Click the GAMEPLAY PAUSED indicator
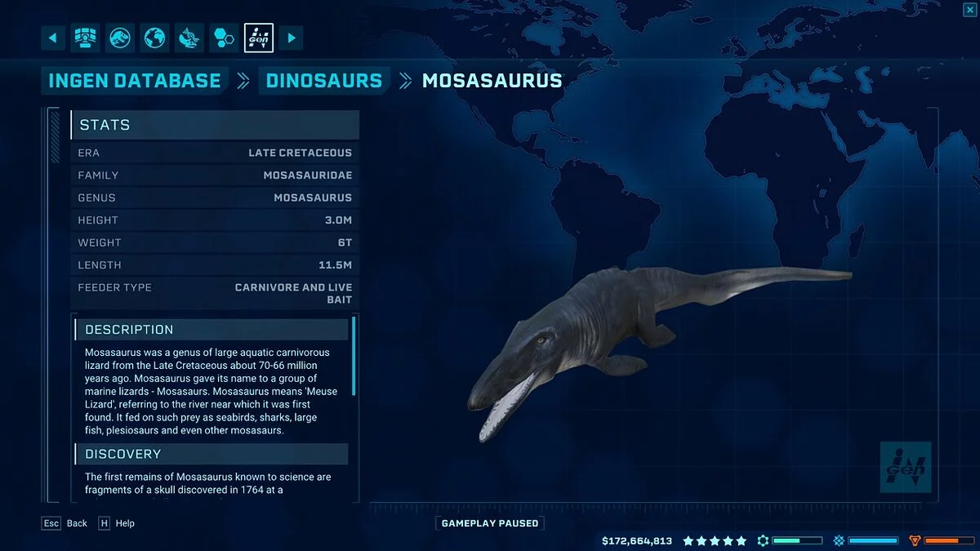This screenshot has height=551, width=980. pyautogui.click(x=490, y=523)
